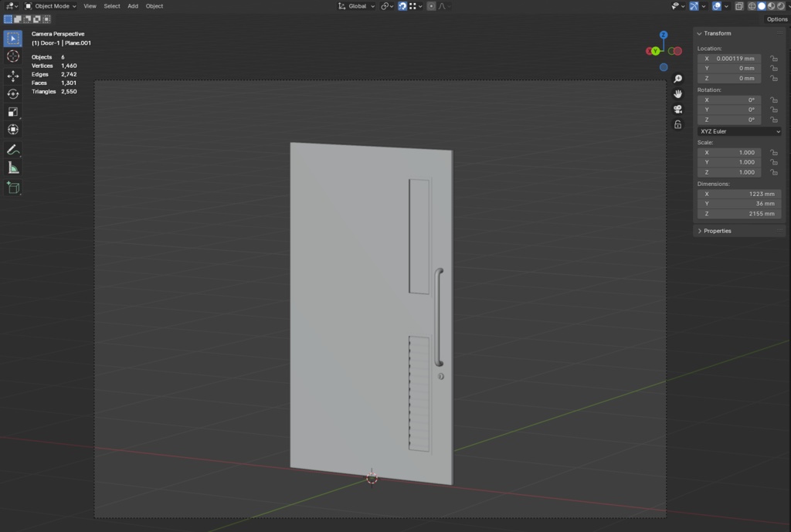This screenshot has width=791, height=532.
Task: Activate the Rotate tool
Action: pos(13,94)
